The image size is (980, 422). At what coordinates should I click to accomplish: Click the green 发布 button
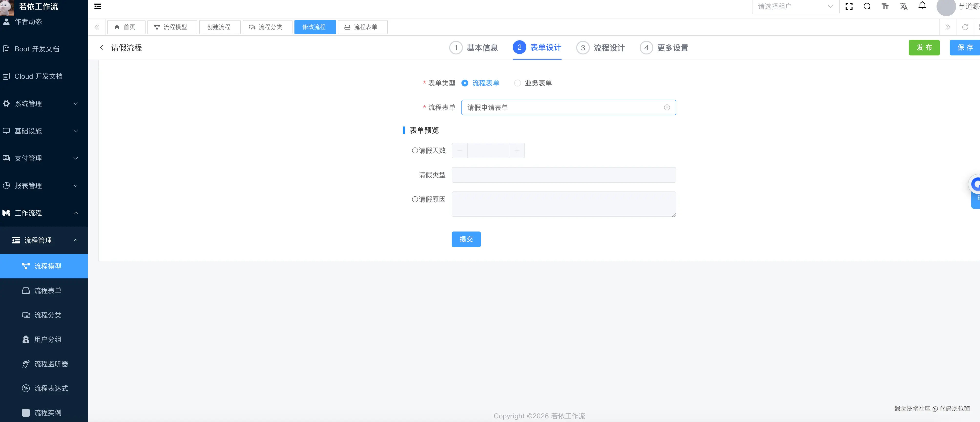pos(924,48)
